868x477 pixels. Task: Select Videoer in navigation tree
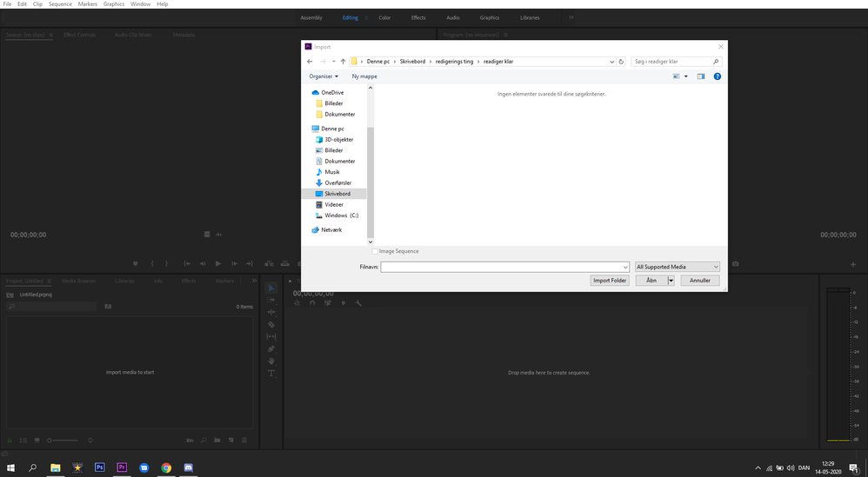(334, 204)
